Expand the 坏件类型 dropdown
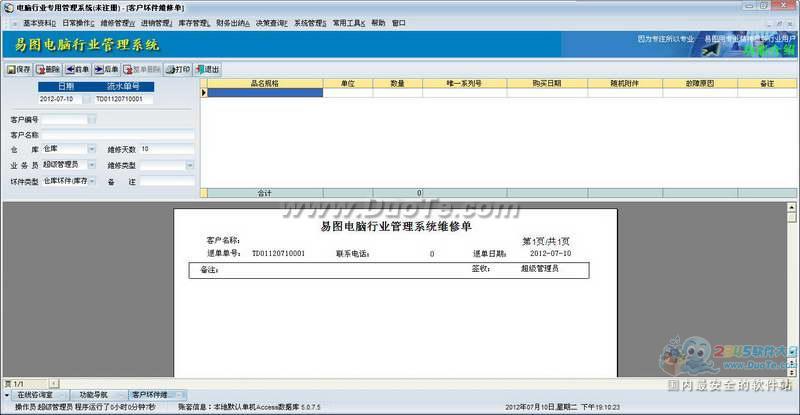Viewport: 800px width, 415px height. (92, 181)
